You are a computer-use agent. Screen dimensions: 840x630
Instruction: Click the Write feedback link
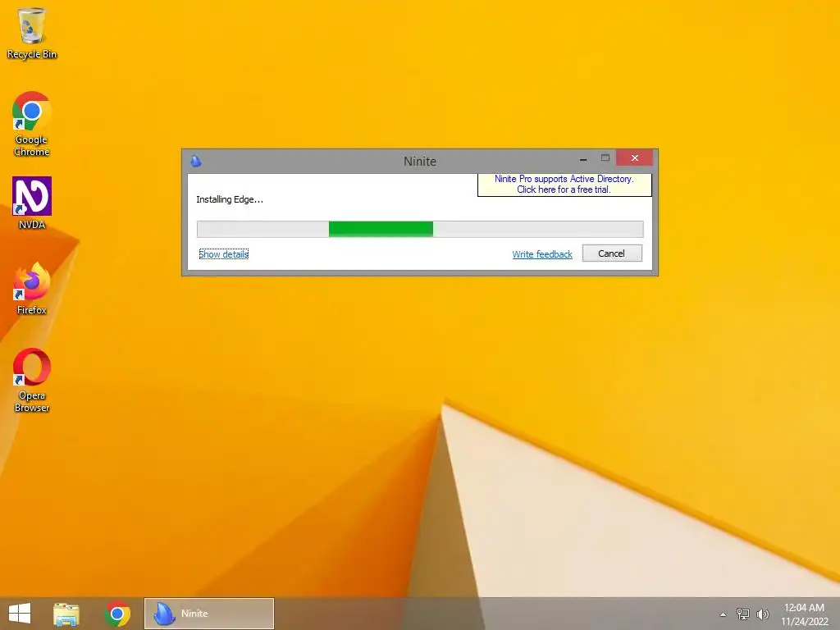click(542, 254)
